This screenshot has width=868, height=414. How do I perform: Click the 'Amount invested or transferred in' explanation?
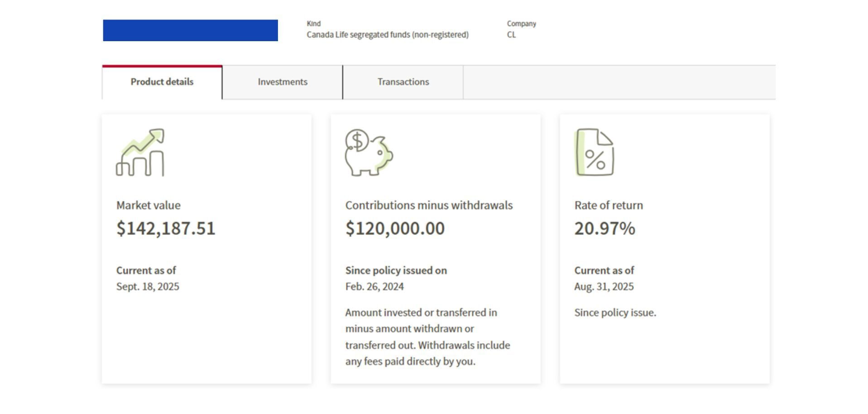tap(428, 337)
